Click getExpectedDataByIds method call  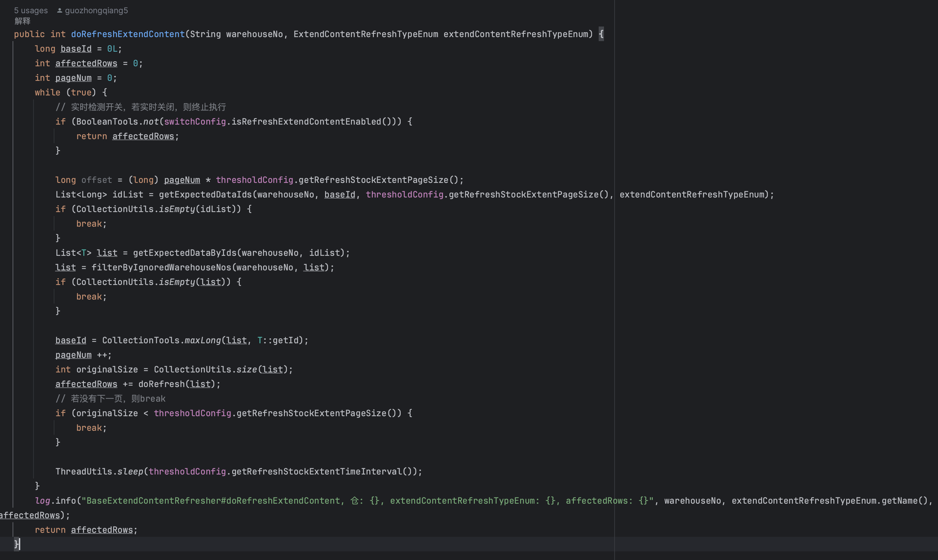point(184,253)
